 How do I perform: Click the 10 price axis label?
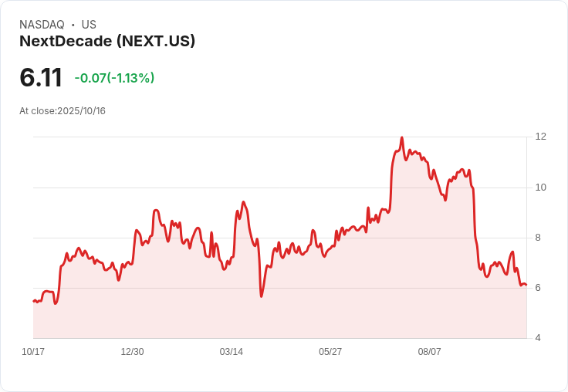click(540, 188)
